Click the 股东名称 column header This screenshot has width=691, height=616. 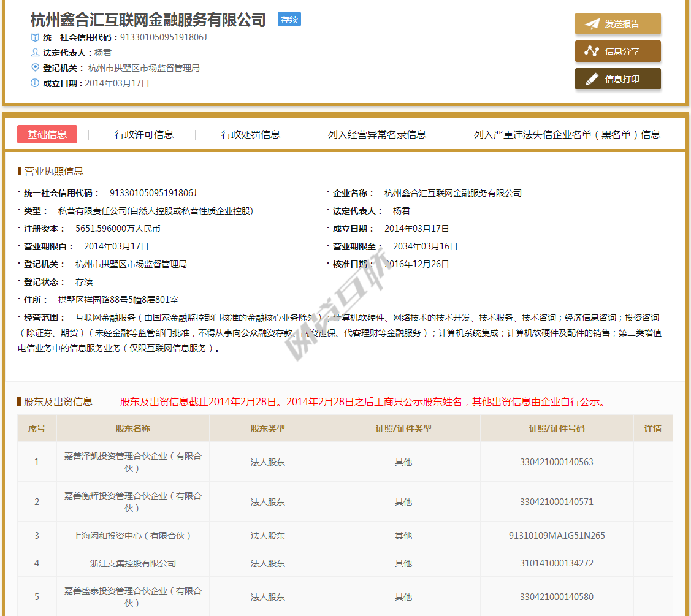[x=133, y=428]
